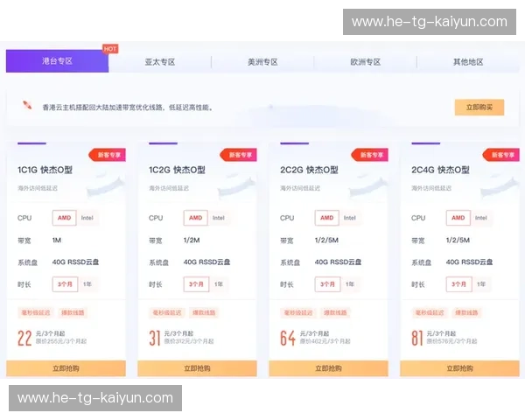Click the 新客专享 badge on 1C2G card
525x420 pixels.
coord(239,155)
